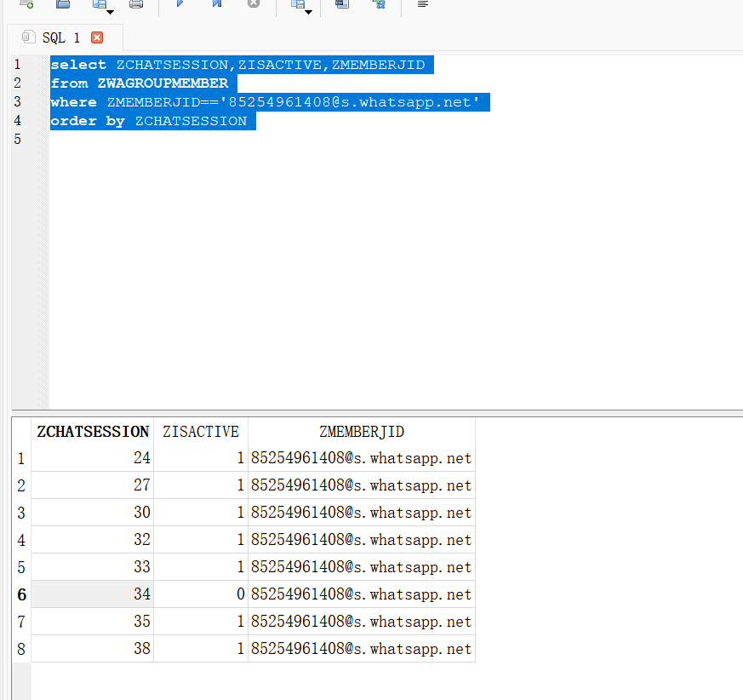743x700 pixels.
Task: Click the ZISACTIVE cell in row 1
Action: 201,458
